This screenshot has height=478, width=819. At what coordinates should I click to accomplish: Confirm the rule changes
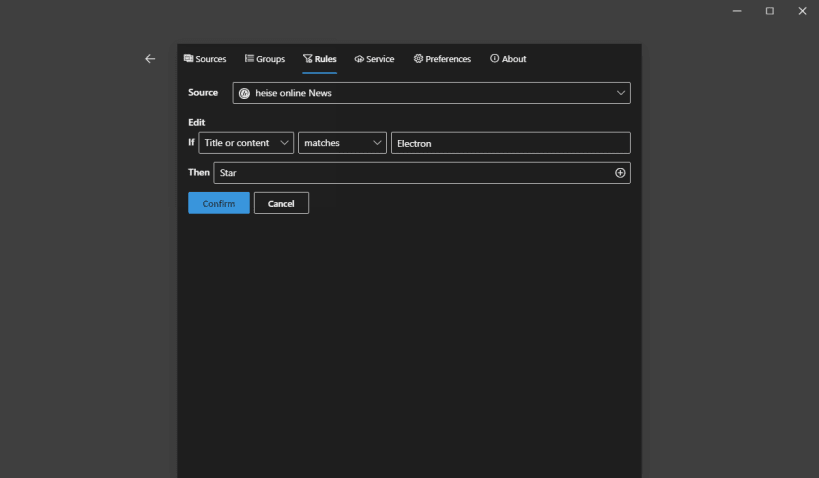tap(219, 203)
